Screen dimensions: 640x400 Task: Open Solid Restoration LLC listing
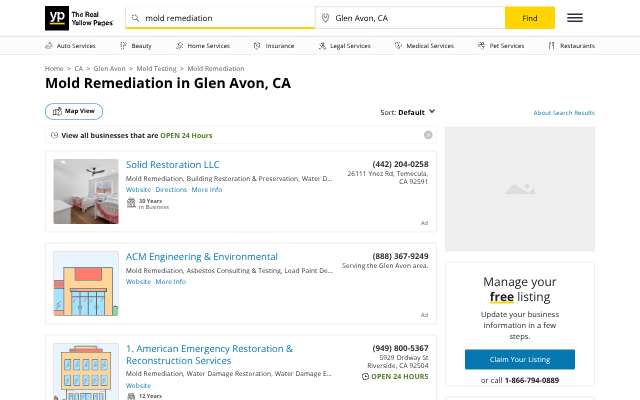pos(173,164)
